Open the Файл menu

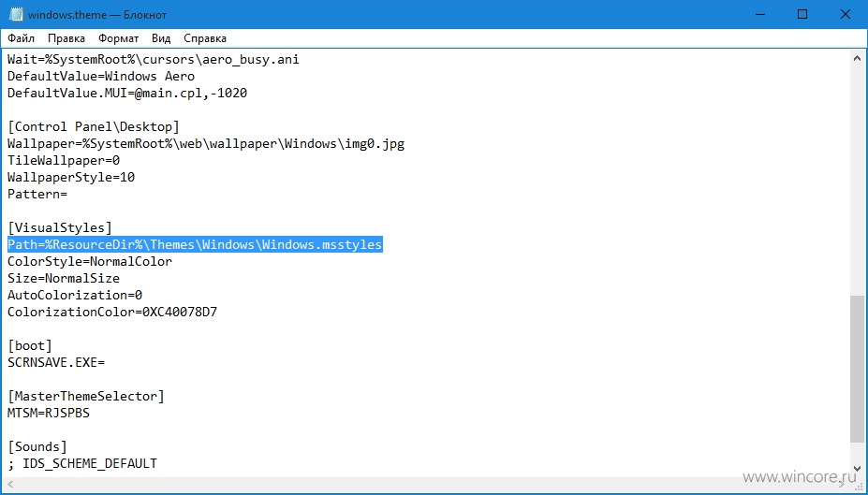pyautogui.click(x=21, y=38)
